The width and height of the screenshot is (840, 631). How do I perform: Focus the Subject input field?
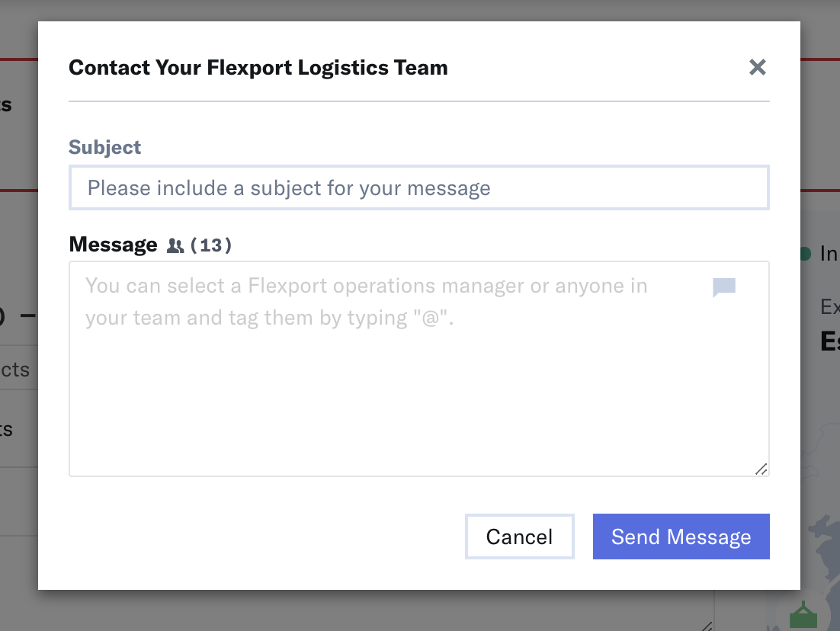click(x=419, y=188)
